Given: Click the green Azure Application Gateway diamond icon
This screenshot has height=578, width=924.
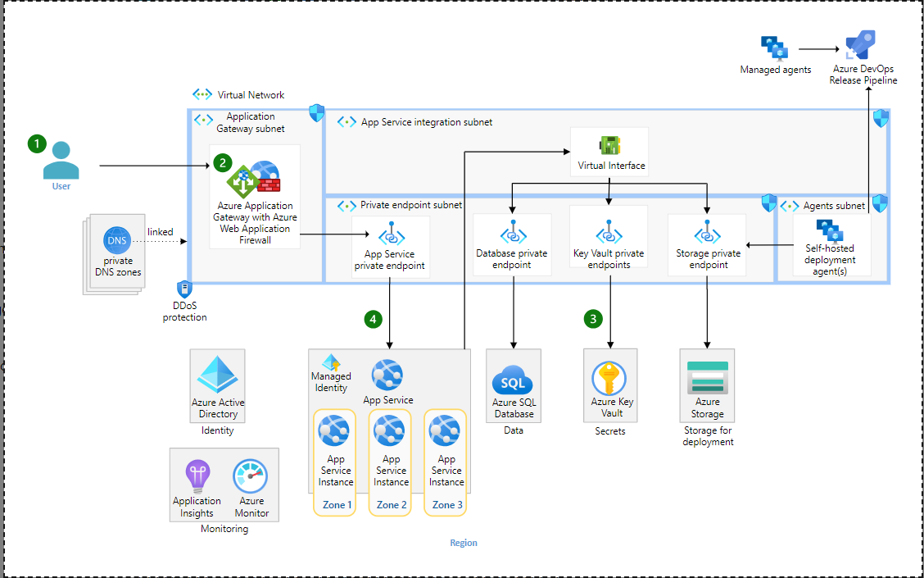Looking at the screenshot, I should tap(243, 182).
